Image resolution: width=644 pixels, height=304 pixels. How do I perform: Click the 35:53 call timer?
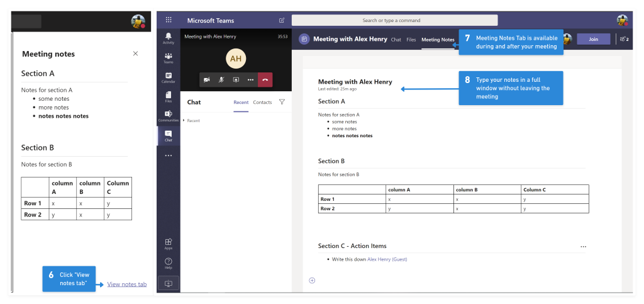(282, 37)
